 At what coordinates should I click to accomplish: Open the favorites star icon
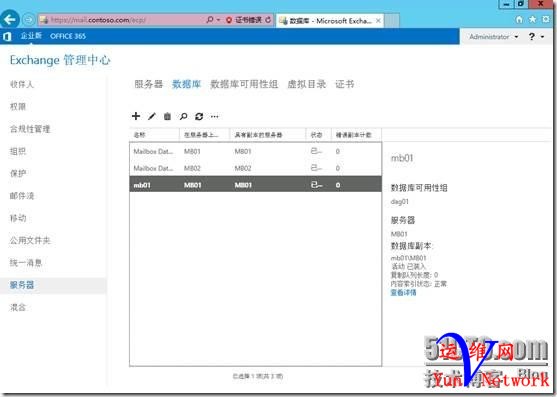pos(532,20)
